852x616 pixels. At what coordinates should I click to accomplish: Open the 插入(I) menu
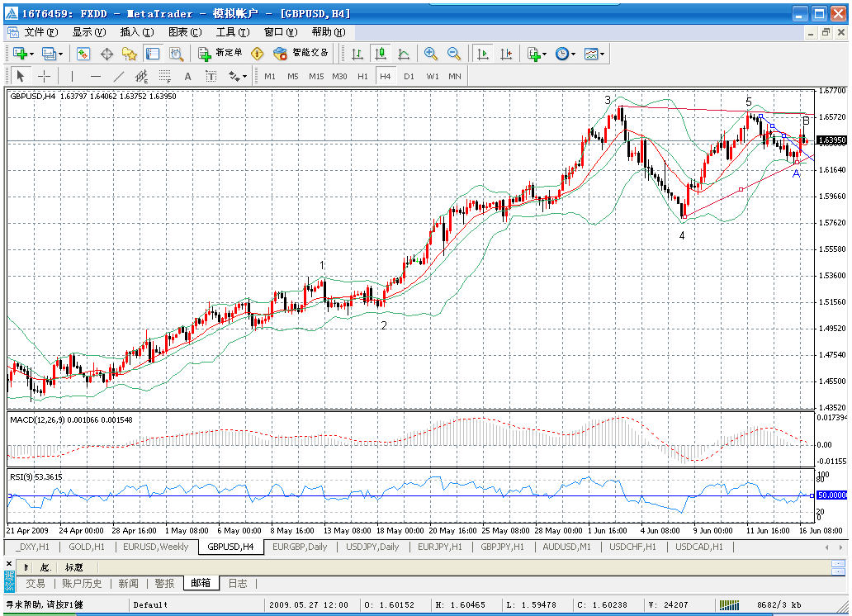(x=137, y=32)
